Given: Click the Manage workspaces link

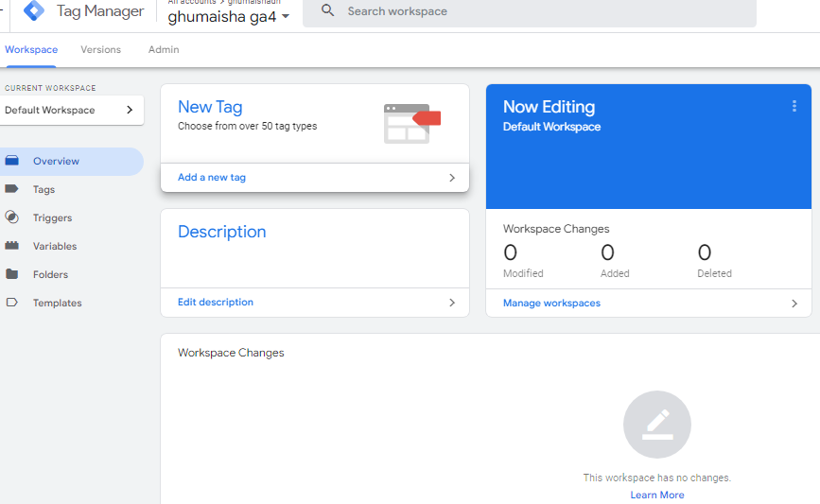Looking at the screenshot, I should (x=551, y=304).
